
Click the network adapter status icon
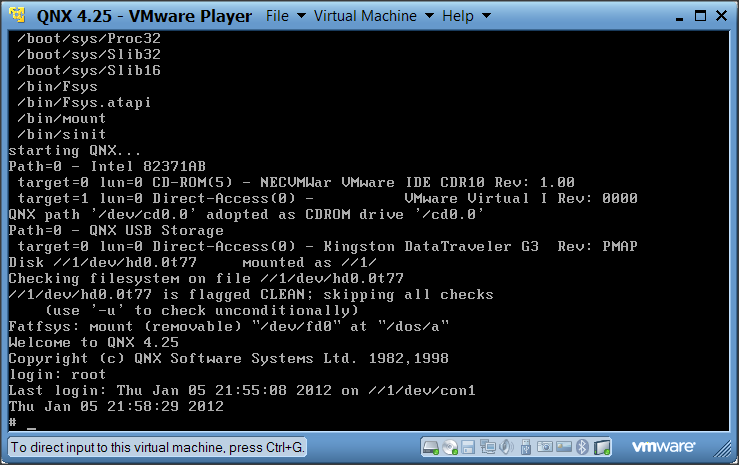[x=488, y=447]
